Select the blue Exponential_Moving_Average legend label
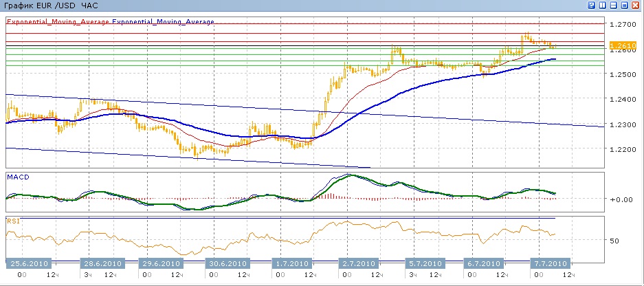This screenshot has width=644, height=286. (164, 21)
